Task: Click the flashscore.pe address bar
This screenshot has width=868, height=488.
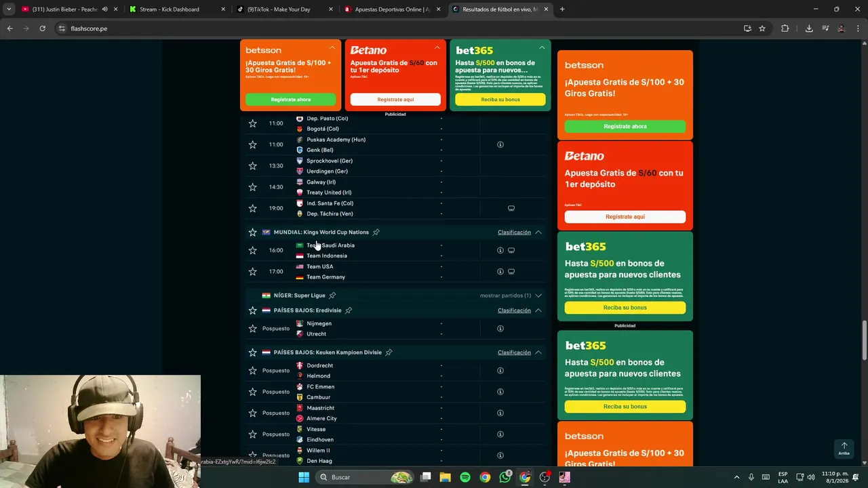Action: click(400, 28)
